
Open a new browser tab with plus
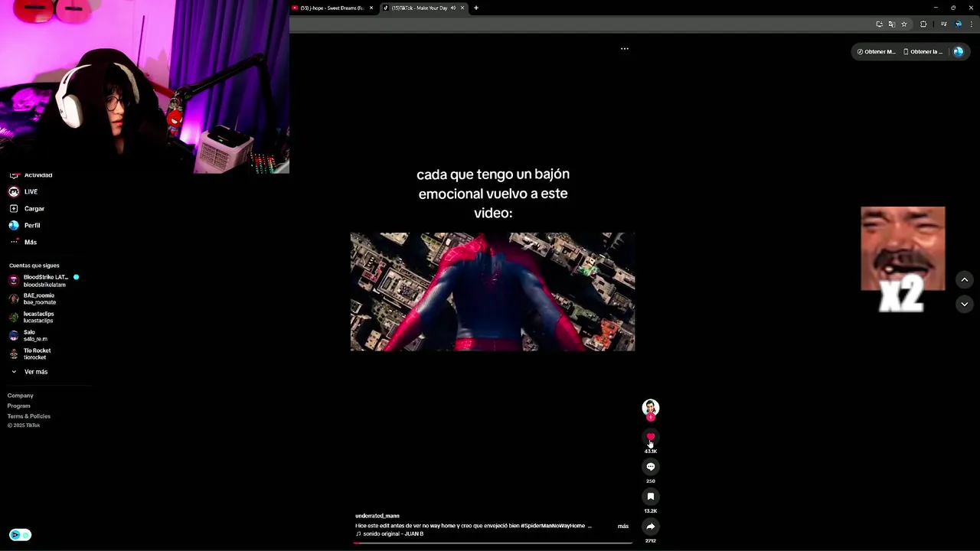point(475,8)
